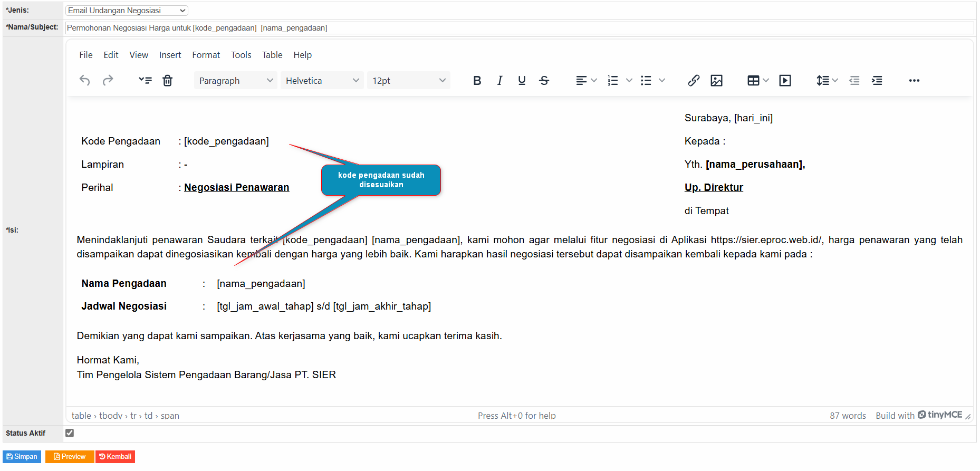
Task: Click the Insert media icon
Action: pos(785,81)
